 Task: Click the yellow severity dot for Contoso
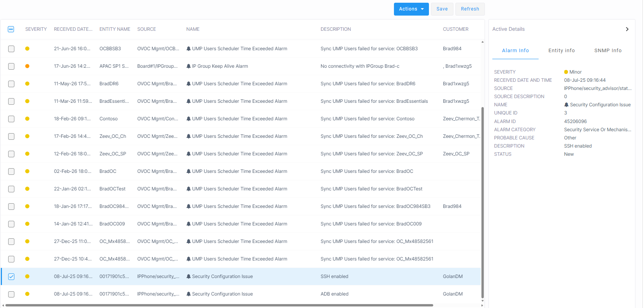[x=27, y=119]
